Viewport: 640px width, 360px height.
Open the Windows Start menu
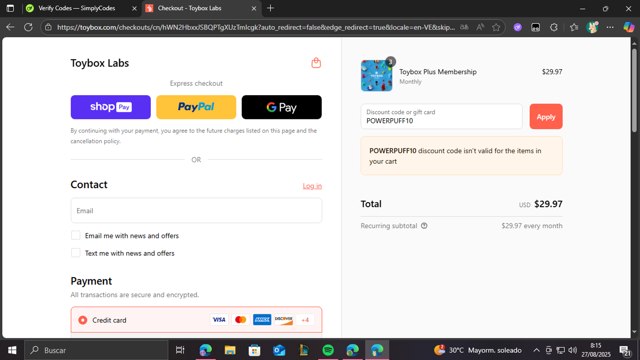pos(12,350)
